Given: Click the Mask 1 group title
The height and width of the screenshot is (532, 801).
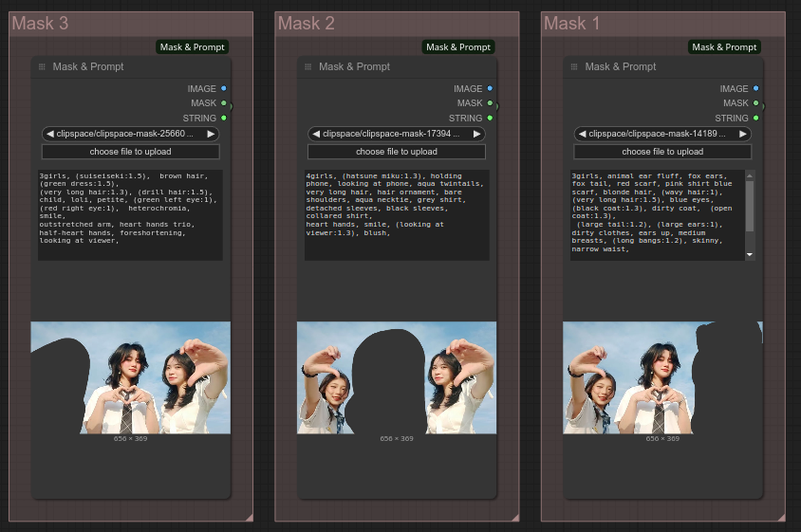Looking at the screenshot, I should coord(571,24).
